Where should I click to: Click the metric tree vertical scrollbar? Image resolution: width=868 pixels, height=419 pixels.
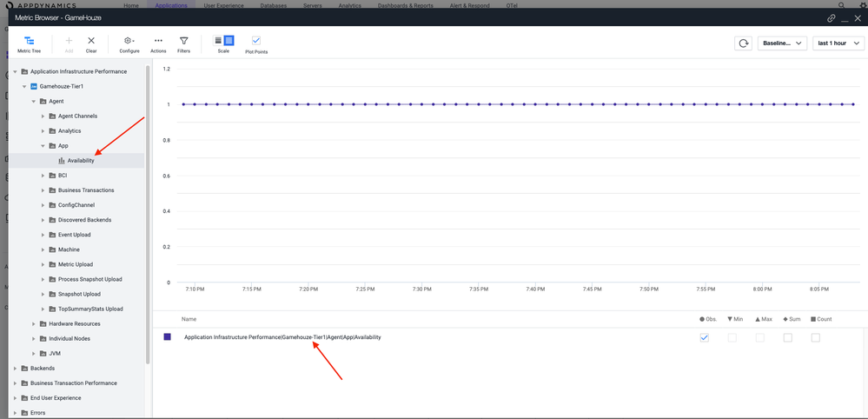(148, 217)
